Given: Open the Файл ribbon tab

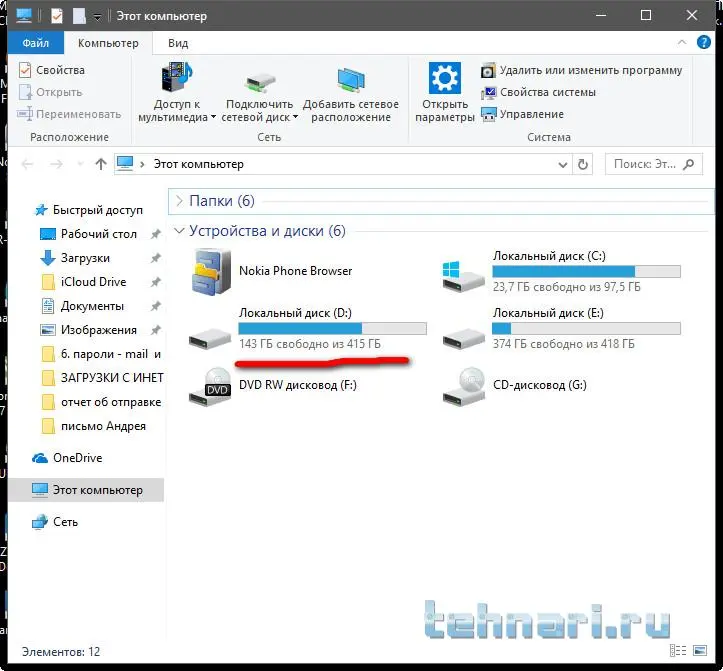Looking at the screenshot, I should tap(36, 43).
